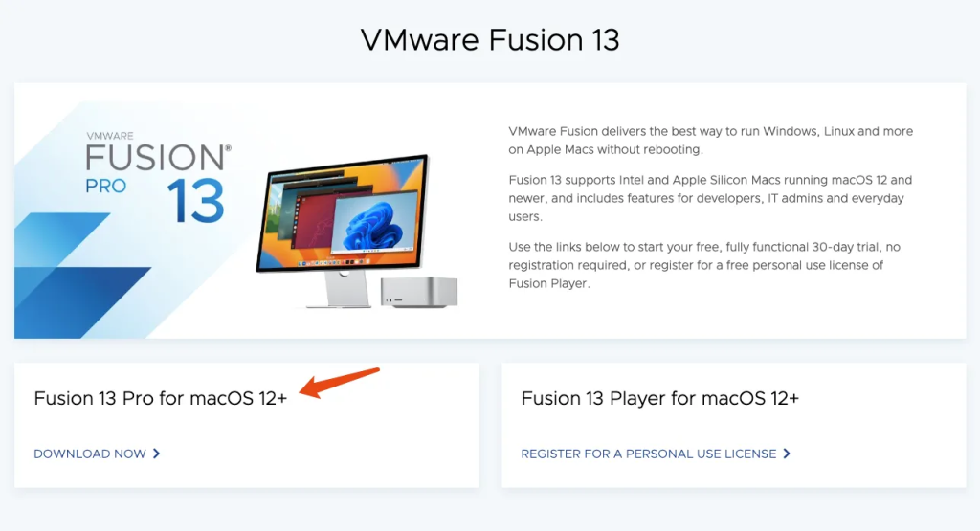Click the chevron after PERSONAL USE LICENSE

[x=787, y=454]
